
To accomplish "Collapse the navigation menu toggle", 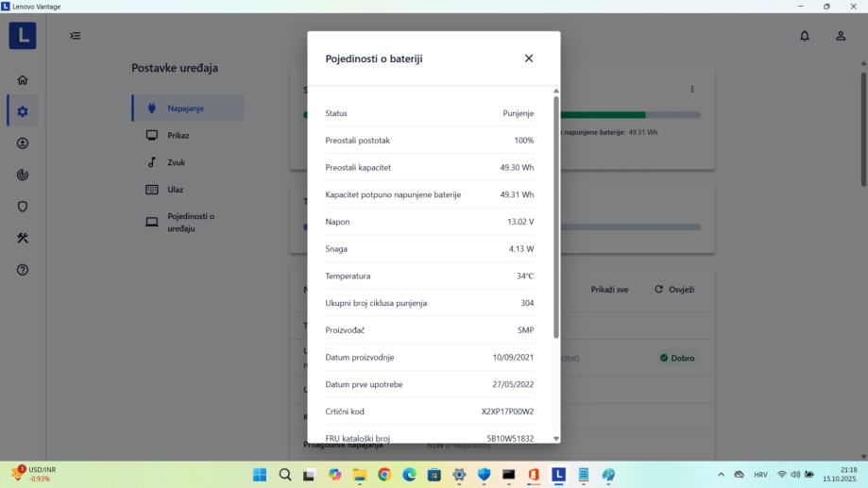I will click(x=76, y=36).
